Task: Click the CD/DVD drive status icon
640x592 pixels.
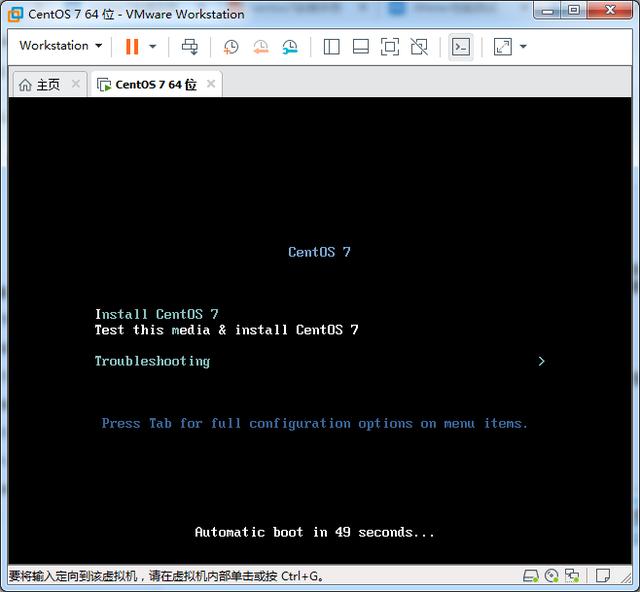Action: [551, 576]
